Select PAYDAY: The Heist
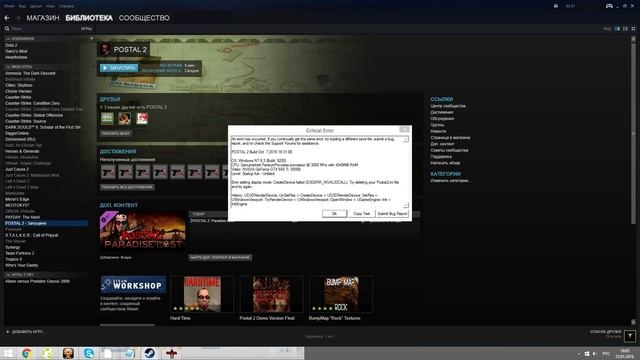The image size is (640, 360). [22, 218]
